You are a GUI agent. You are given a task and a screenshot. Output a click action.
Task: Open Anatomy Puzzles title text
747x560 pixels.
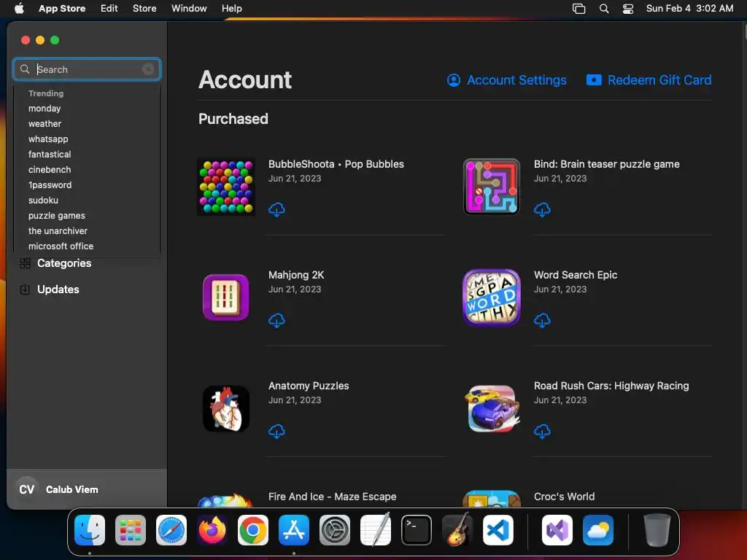point(309,386)
